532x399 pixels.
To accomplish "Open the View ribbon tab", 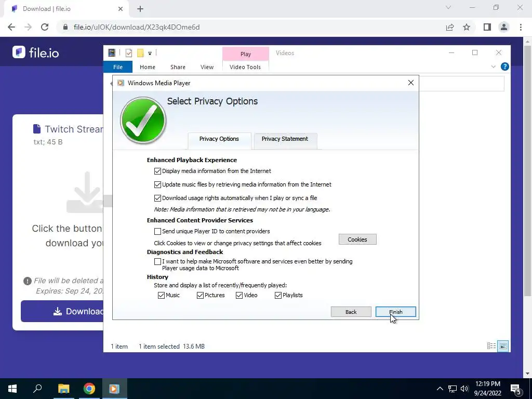I will tap(207, 67).
